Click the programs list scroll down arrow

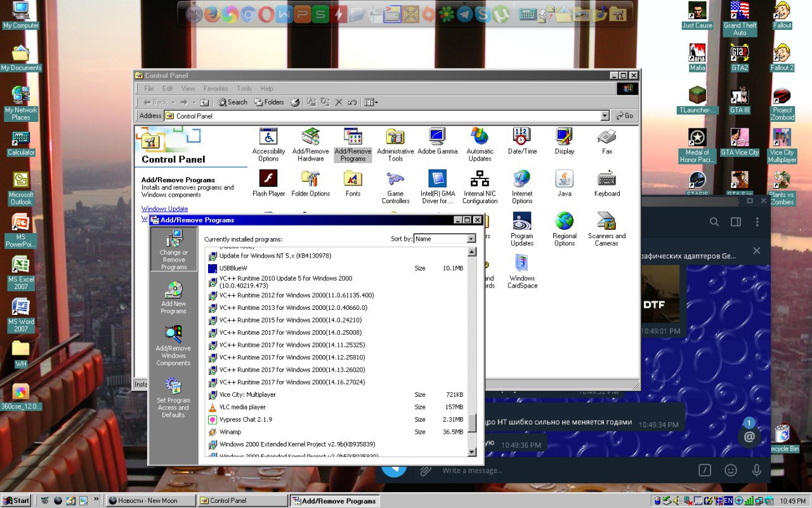pos(472,452)
